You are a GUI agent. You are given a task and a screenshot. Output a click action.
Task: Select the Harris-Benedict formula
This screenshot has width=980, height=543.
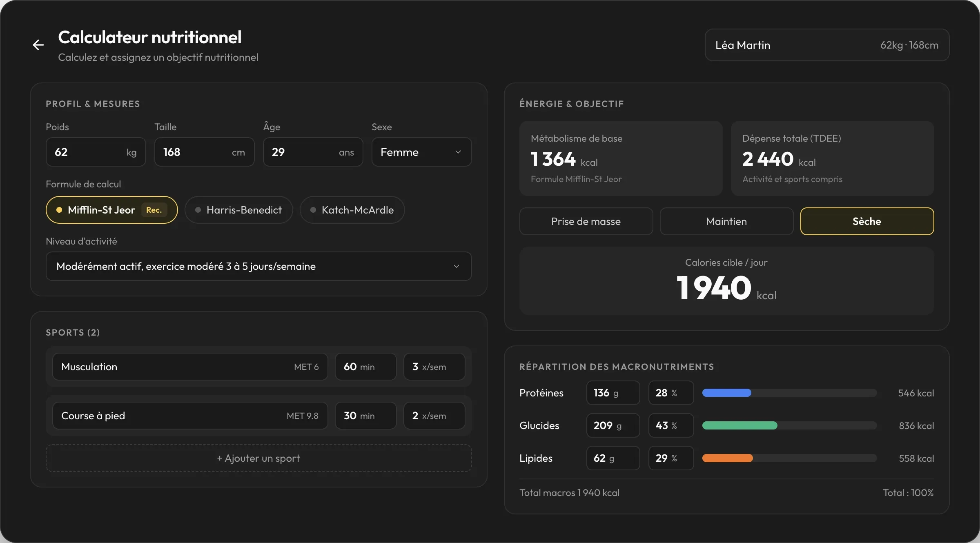pos(238,210)
